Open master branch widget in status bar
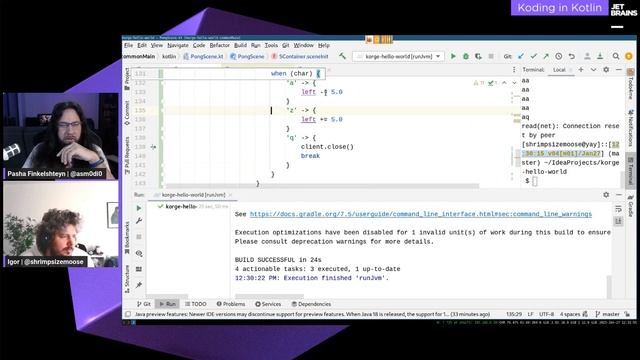640x360 pixels. [x=607, y=314]
